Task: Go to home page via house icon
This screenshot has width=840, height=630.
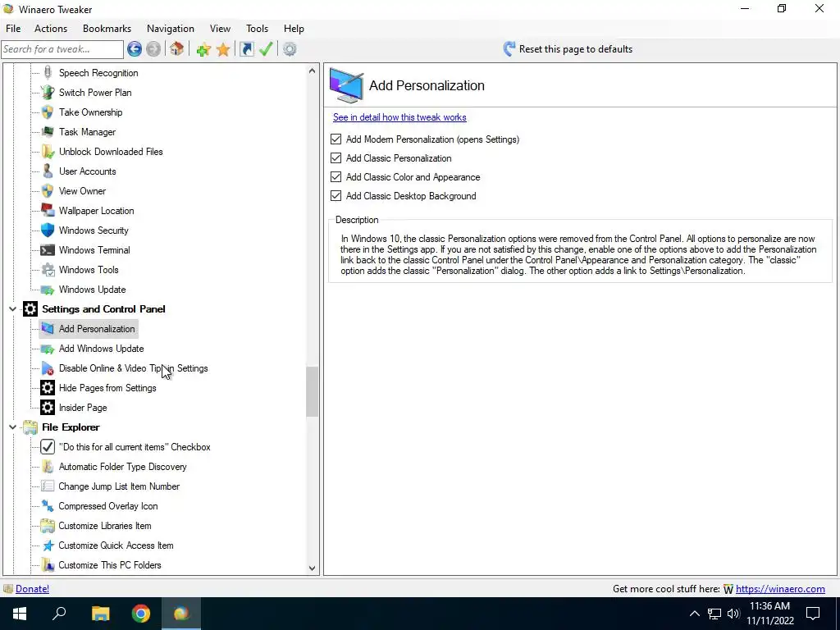Action: pos(177,49)
